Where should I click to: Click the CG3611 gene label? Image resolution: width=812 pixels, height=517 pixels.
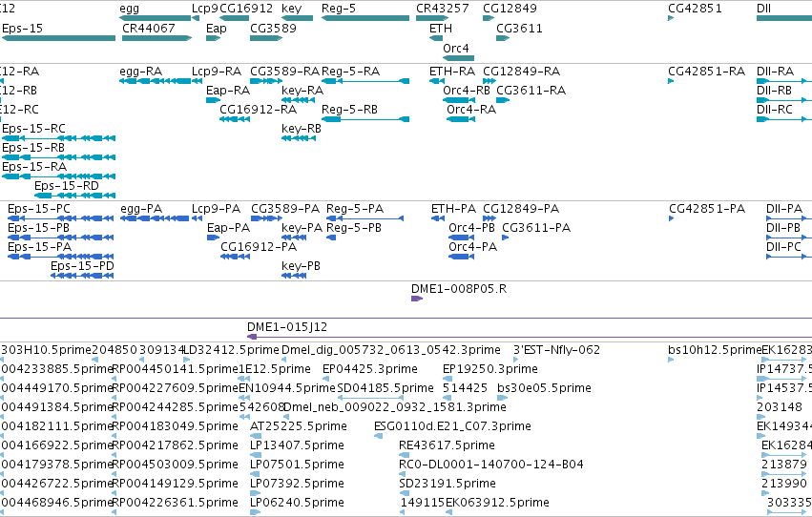tap(519, 28)
